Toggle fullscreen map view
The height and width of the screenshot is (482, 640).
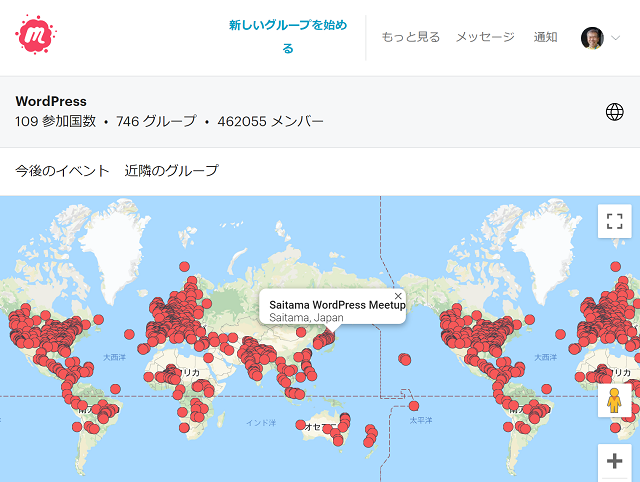(x=614, y=221)
